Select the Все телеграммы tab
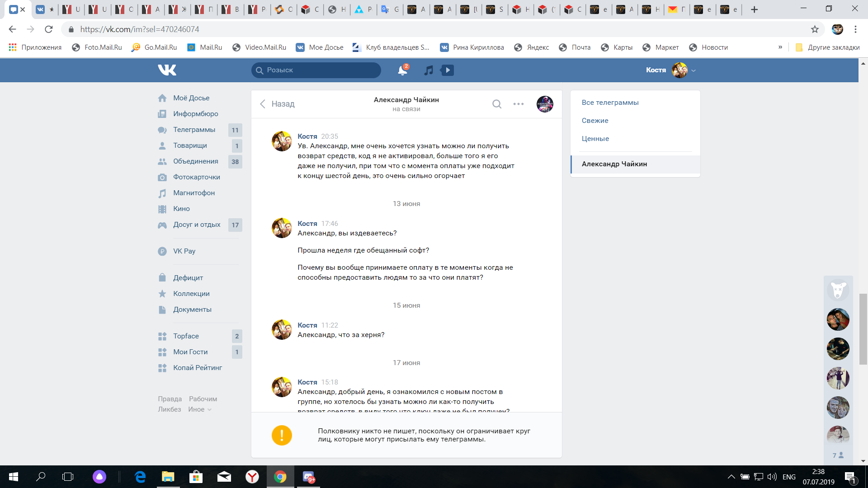Screen dimensions: 868x488 (610, 103)
